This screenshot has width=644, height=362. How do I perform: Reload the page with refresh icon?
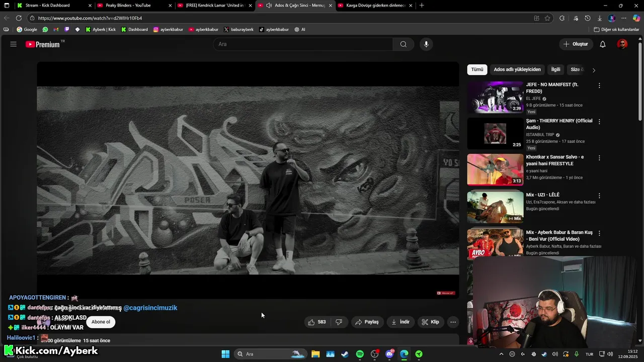[x=19, y=18]
